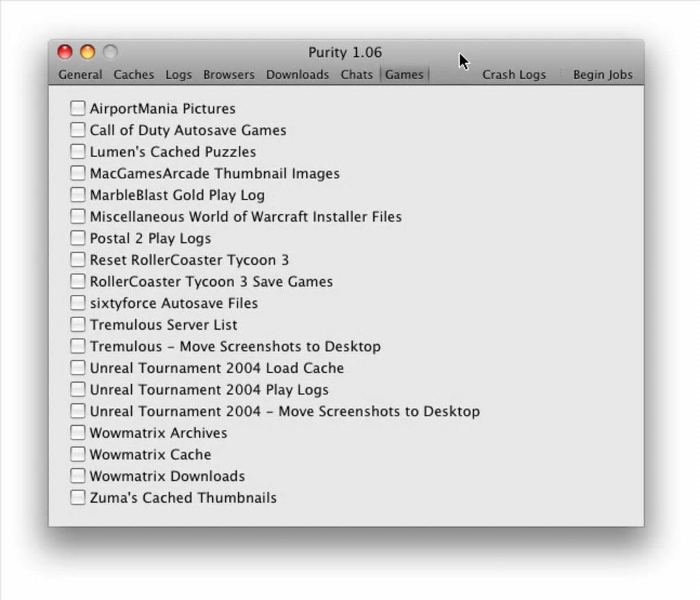
Task: Enable sixtyforce Autosave Files checkbox
Action: [78, 303]
